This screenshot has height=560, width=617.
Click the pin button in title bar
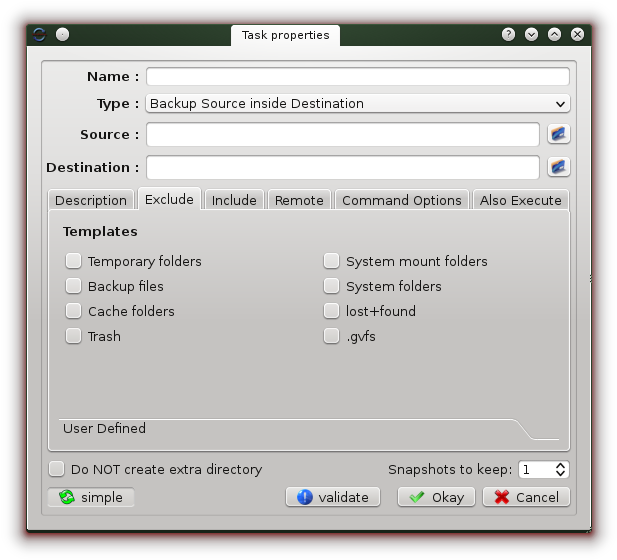(x=62, y=35)
